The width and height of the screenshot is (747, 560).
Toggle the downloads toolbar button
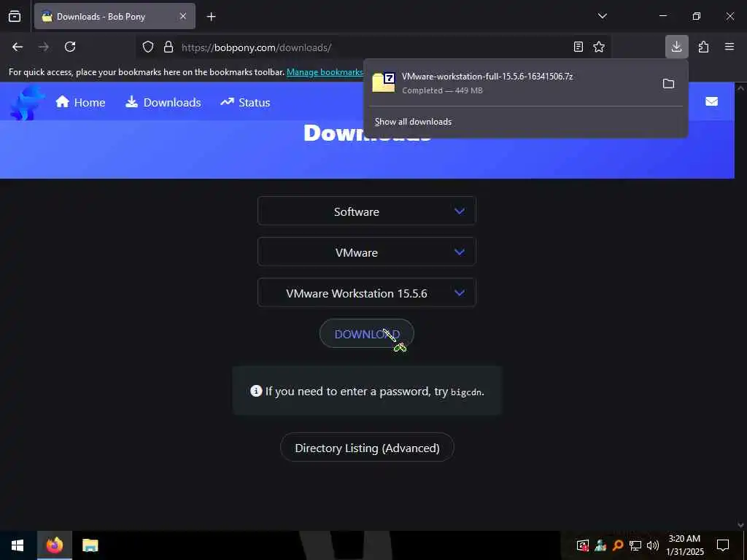[676, 47]
